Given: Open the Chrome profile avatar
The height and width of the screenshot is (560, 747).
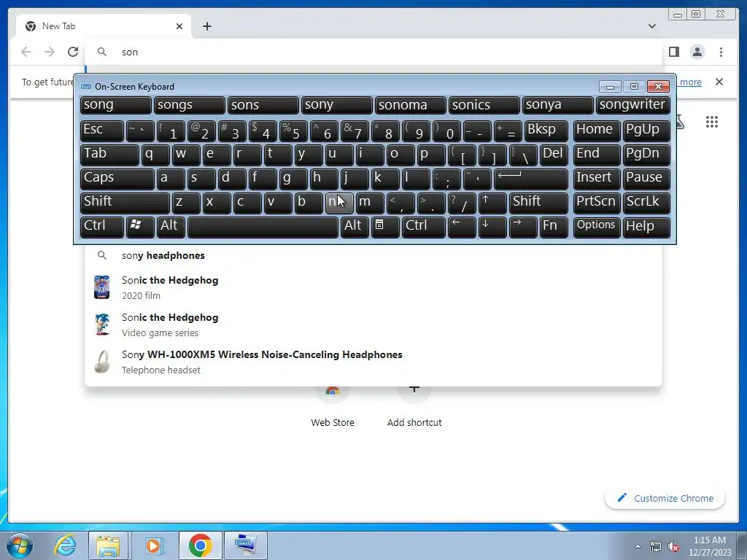Looking at the screenshot, I should click(697, 52).
